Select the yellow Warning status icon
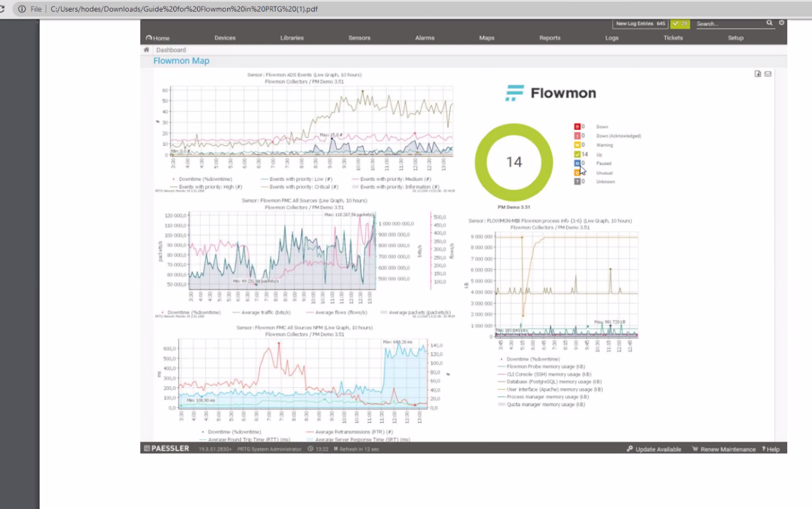Viewport: 812px width, 509px height. 577,144
